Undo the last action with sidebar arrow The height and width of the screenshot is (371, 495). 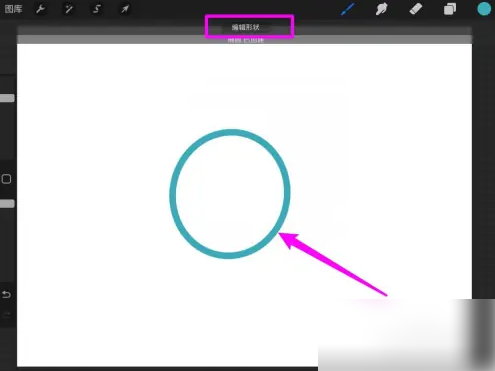(6, 295)
